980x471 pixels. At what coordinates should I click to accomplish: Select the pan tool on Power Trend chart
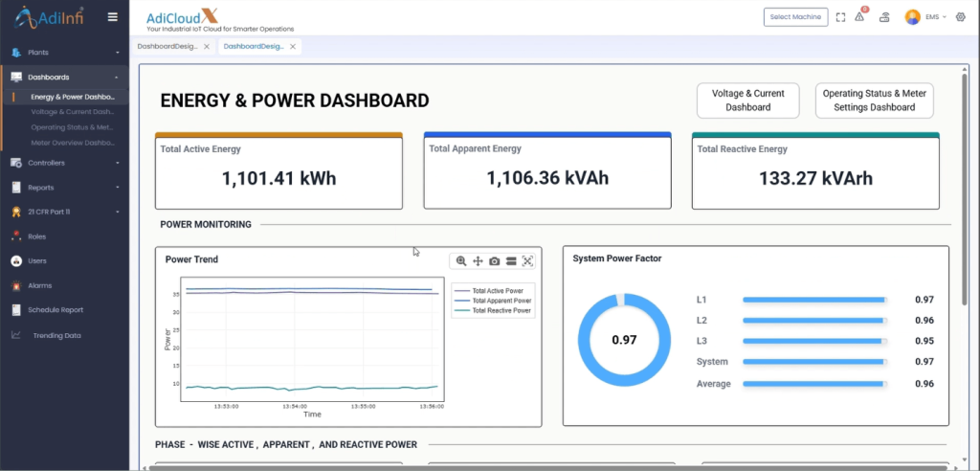click(x=479, y=261)
